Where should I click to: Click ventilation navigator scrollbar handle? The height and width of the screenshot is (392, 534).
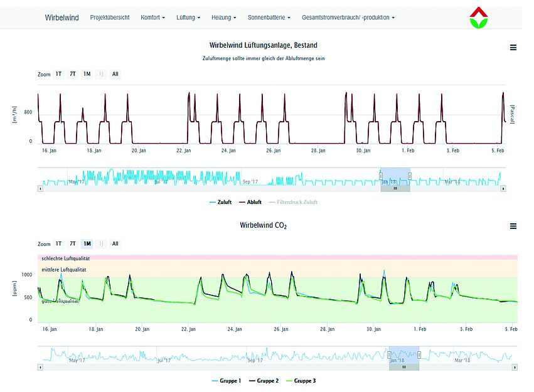[x=395, y=188]
